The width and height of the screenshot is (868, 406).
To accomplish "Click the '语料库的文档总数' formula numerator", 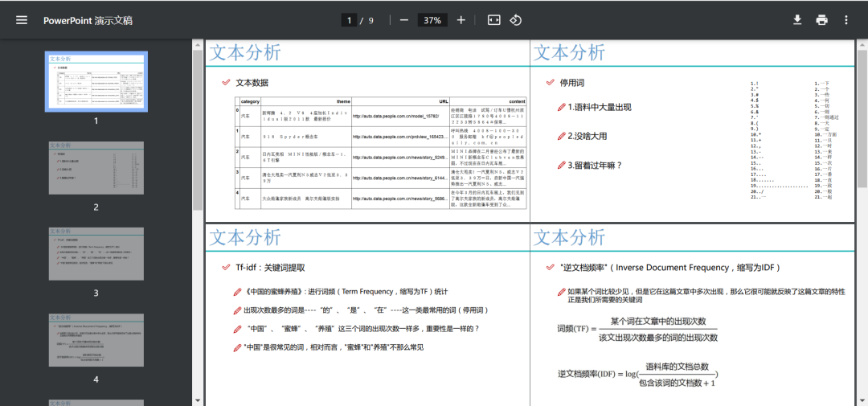I will pyautogui.click(x=677, y=366).
